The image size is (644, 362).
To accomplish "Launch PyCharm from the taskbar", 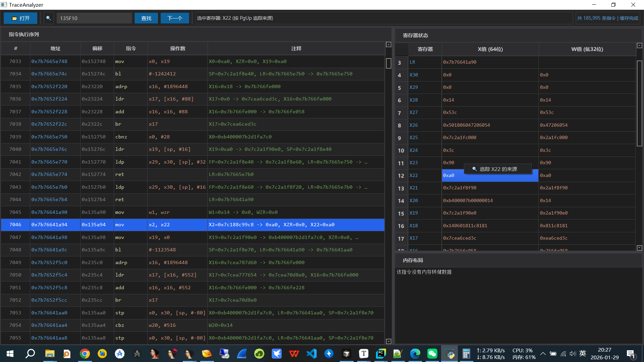I will [x=381, y=354].
